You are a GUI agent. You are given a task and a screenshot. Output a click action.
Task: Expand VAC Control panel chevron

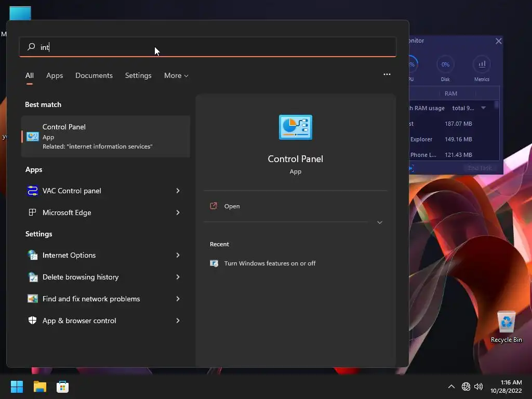coord(178,191)
